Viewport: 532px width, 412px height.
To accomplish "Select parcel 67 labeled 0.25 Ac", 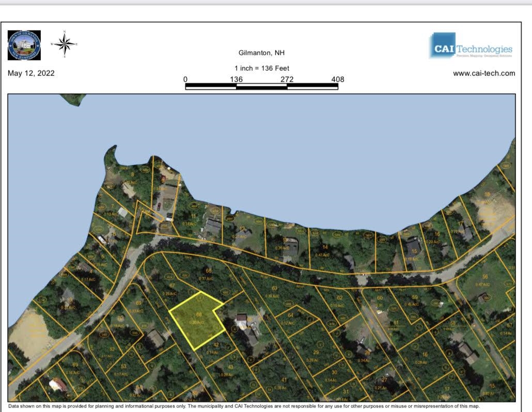I will (172, 288).
